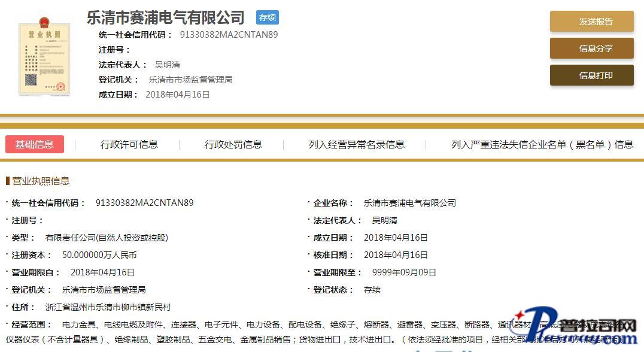Go to the 列入经营异常名录信息 tab
Viewport: 644px width, 352px height.
pyautogui.click(x=357, y=144)
